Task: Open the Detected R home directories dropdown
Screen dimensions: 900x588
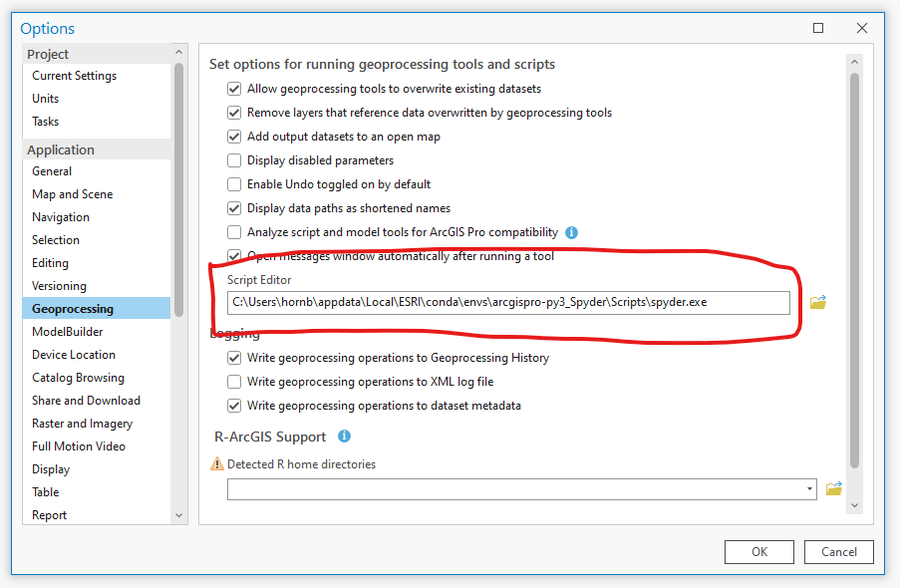Action: click(808, 489)
